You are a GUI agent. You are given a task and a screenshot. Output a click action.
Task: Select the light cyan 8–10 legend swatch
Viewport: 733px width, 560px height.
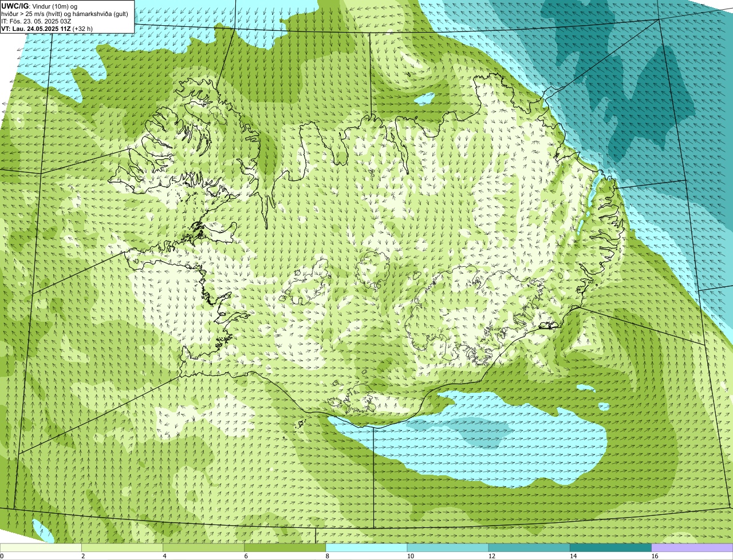click(x=366, y=548)
